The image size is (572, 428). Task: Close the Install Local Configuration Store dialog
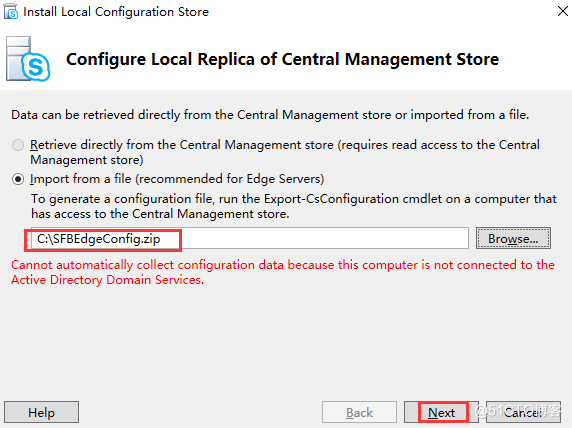coord(563,11)
